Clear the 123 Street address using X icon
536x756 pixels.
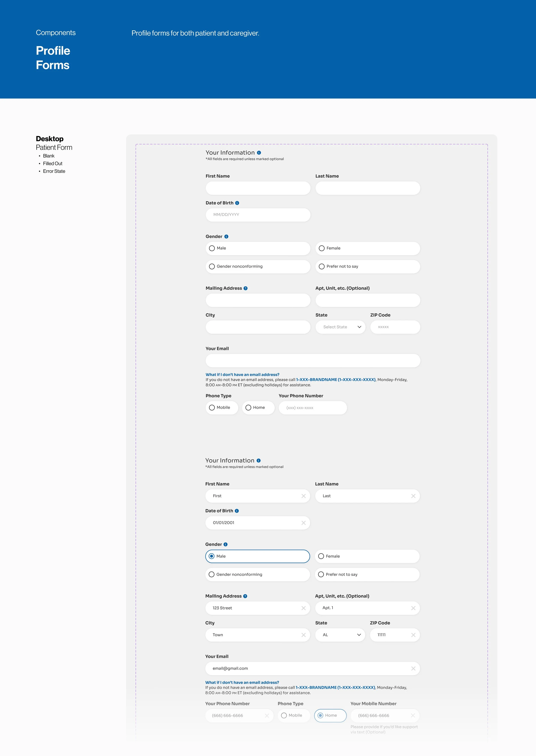(x=303, y=608)
